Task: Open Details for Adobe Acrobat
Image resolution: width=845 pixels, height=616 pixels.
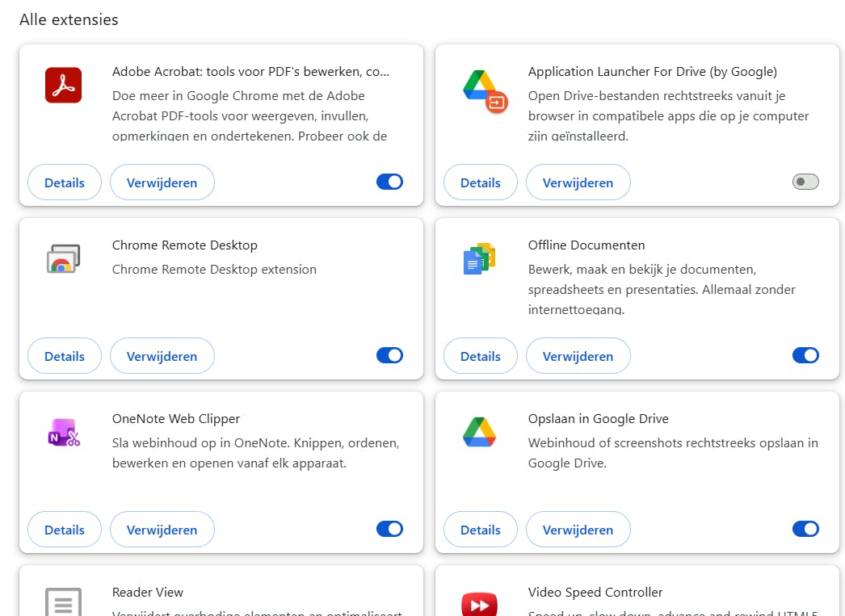Action: pos(65,182)
